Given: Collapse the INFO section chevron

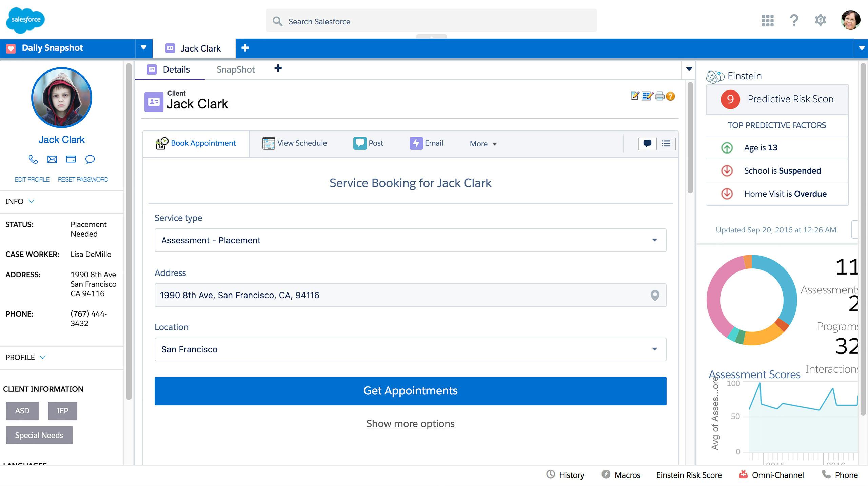Looking at the screenshot, I should coord(32,201).
